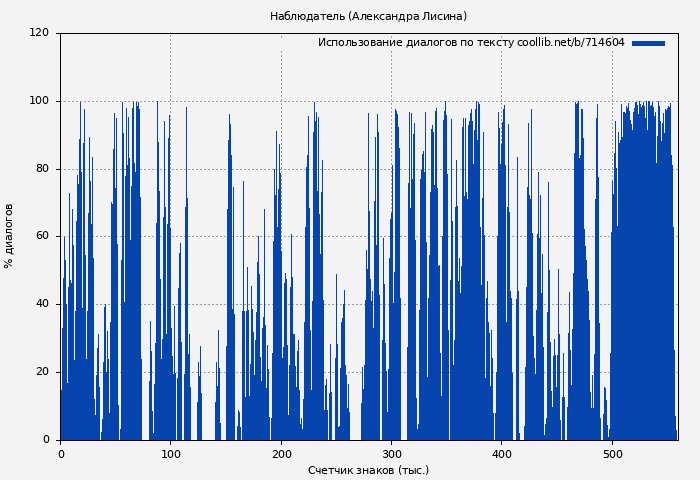Click the y-axis tick label 0
The height and width of the screenshot is (480, 700).
tap(46, 440)
